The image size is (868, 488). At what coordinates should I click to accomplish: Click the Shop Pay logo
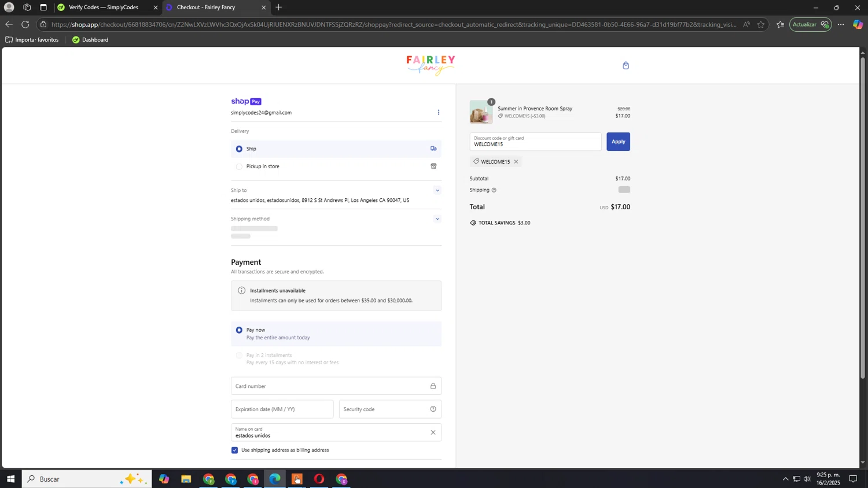(x=246, y=102)
